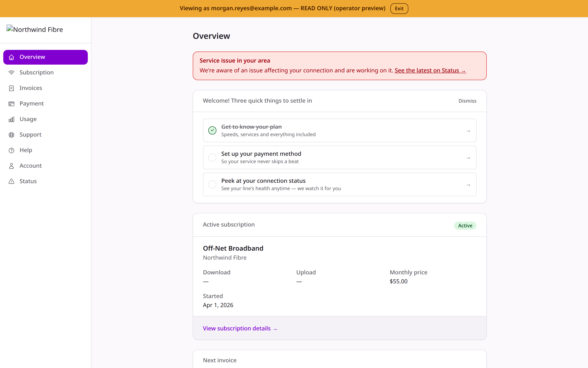Click the Account person icon

tap(11, 166)
